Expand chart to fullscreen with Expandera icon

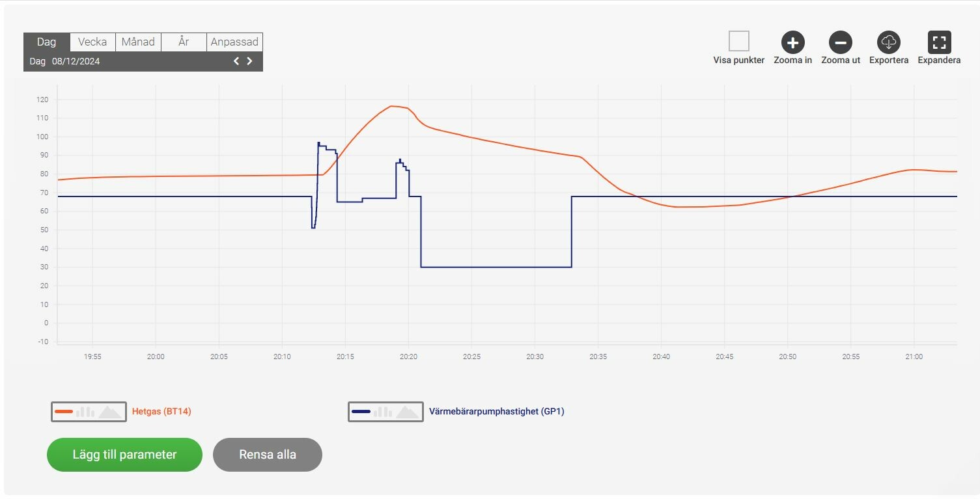939,43
